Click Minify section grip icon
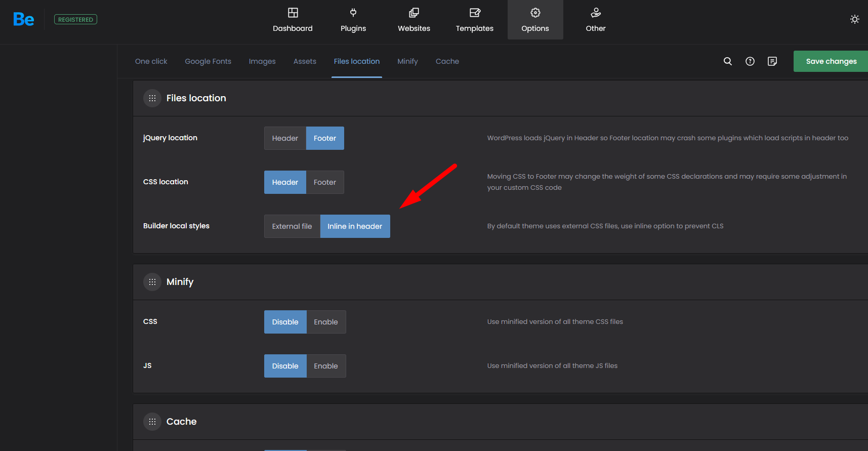Image resolution: width=868 pixels, height=451 pixels. 152,282
